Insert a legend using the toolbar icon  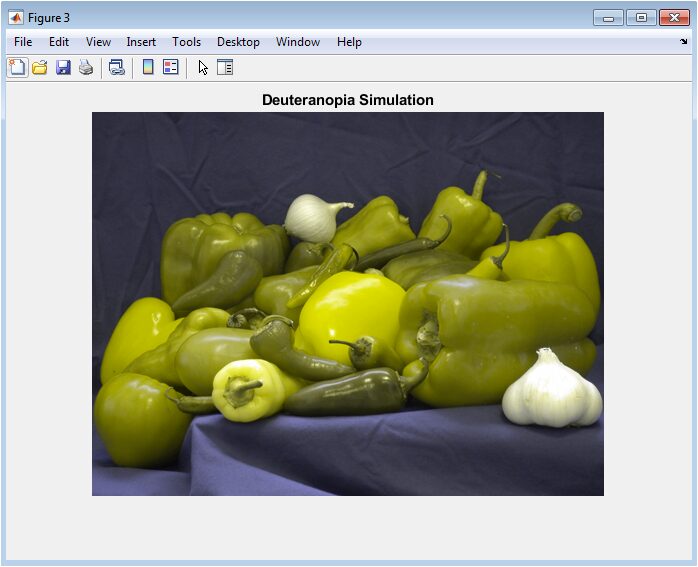click(171, 68)
